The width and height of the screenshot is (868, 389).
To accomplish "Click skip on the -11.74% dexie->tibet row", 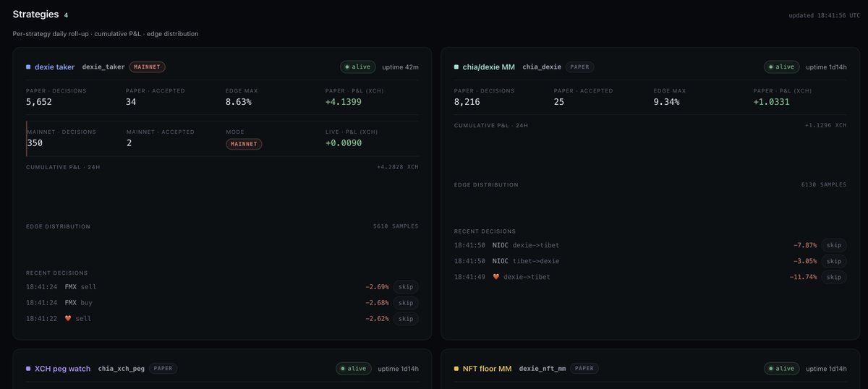I will pyautogui.click(x=834, y=277).
